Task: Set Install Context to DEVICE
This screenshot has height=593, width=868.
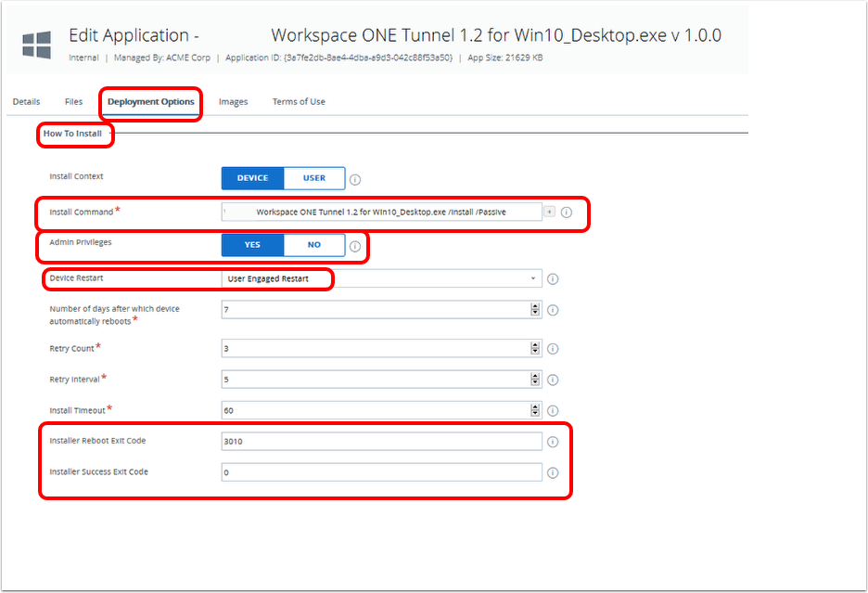Action: (x=252, y=178)
